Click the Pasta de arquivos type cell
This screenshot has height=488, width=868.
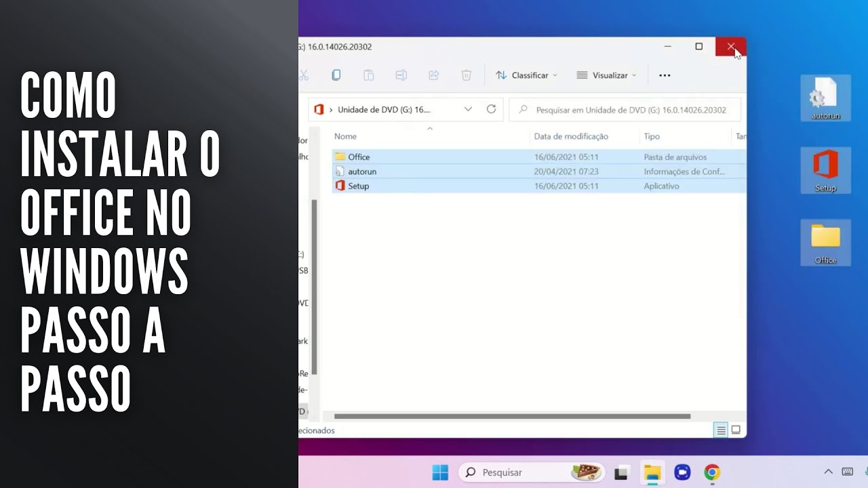coord(675,157)
